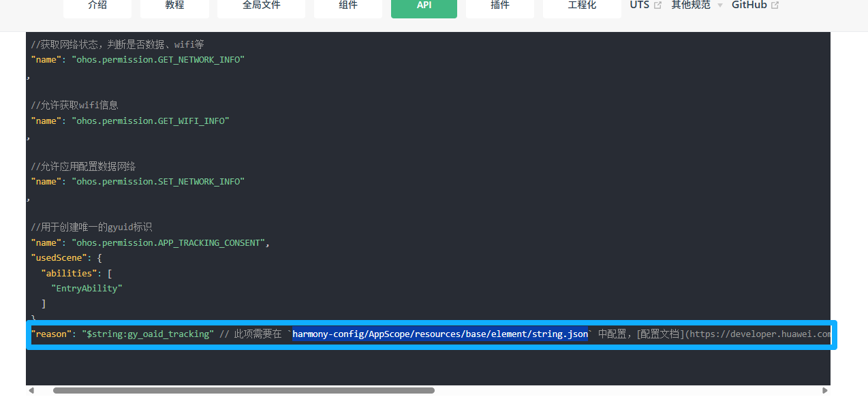The width and height of the screenshot is (868, 399).
Task: Click the external-link icon beside UTS
Action: pos(657,5)
